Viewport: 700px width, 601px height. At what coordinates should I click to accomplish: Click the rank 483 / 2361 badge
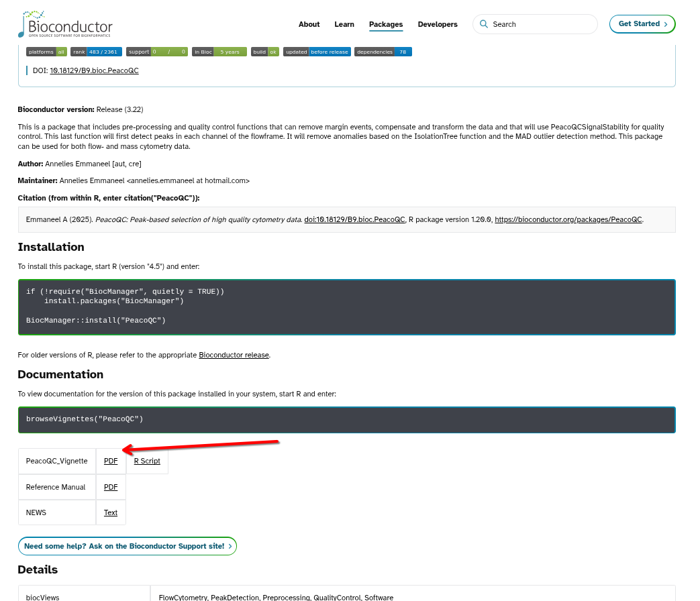[96, 52]
